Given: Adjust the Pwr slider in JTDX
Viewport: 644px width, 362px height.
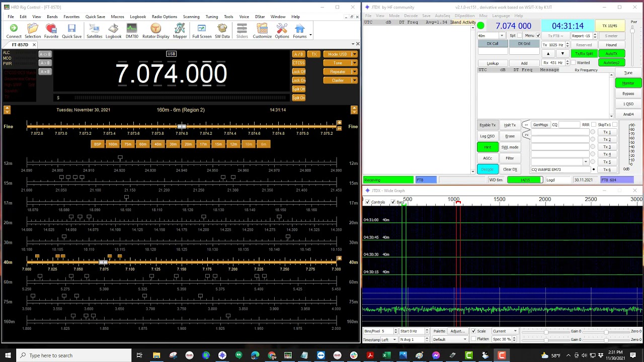Looking at the screenshot, I should [x=633, y=31].
